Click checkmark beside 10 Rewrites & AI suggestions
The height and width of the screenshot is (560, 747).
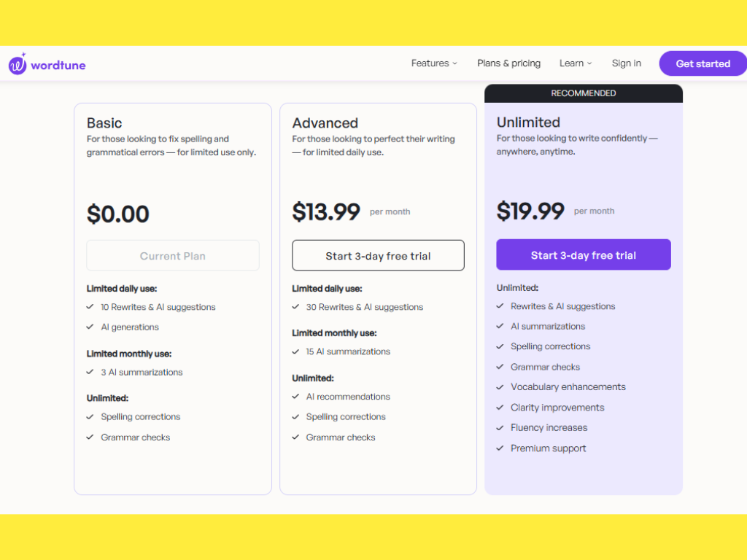[x=90, y=307]
